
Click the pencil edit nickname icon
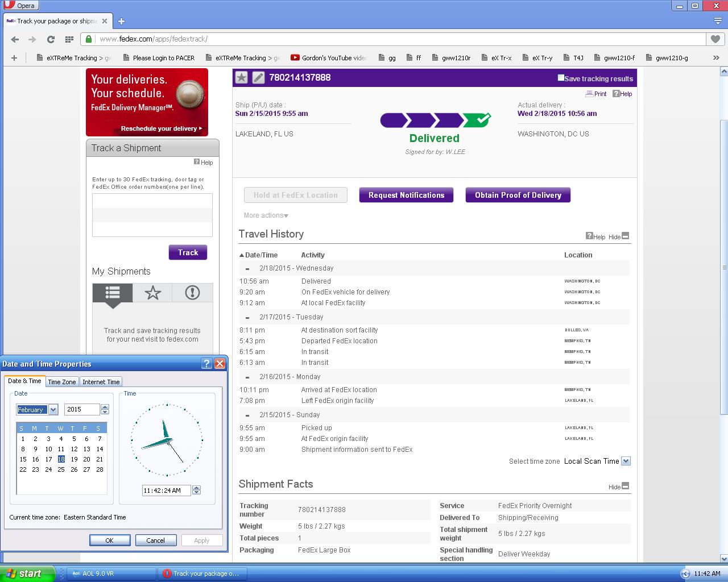258,77
